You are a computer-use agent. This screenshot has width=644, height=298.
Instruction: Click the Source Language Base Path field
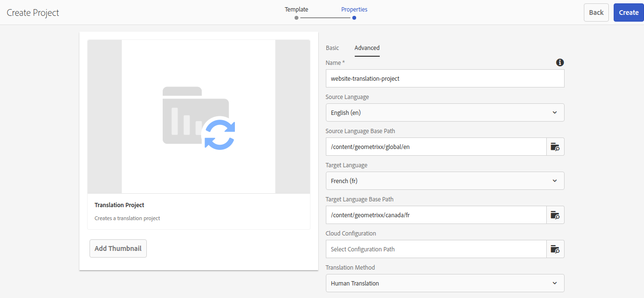point(436,147)
